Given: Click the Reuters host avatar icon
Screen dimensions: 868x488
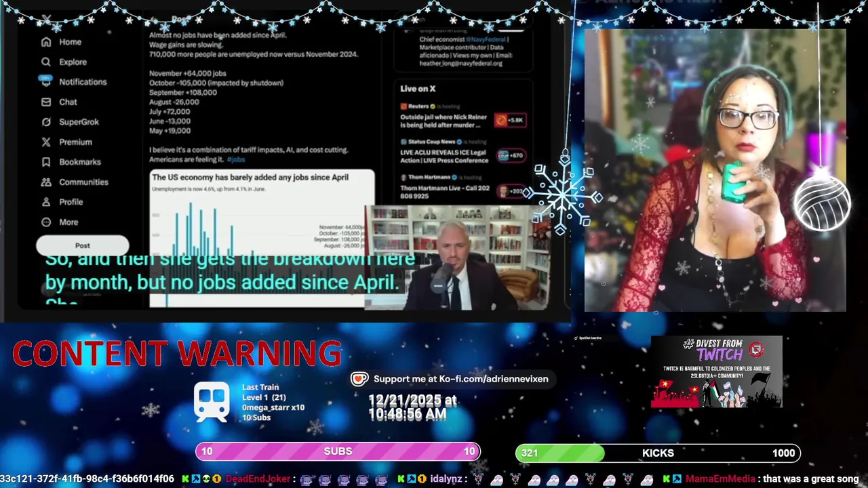Looking at the screenshot, I should 403,106.
